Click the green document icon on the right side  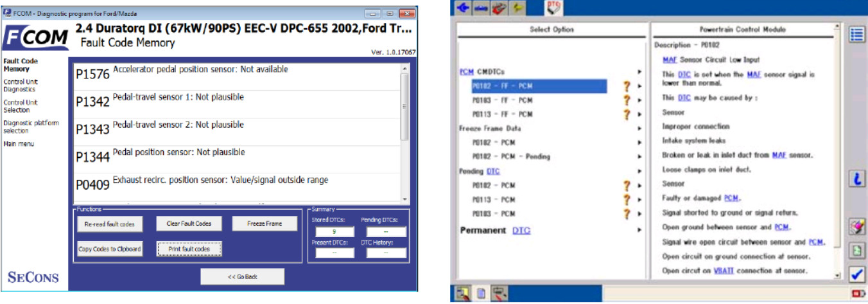tap(856, 251)
